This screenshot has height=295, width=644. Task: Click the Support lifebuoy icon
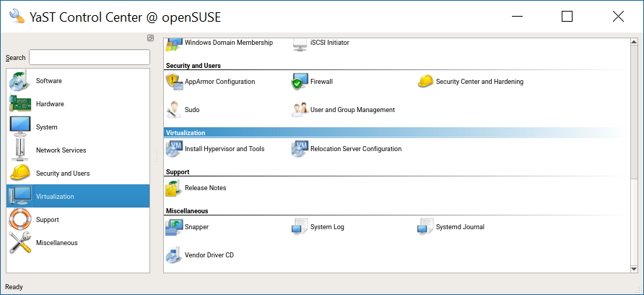point(19,219)
